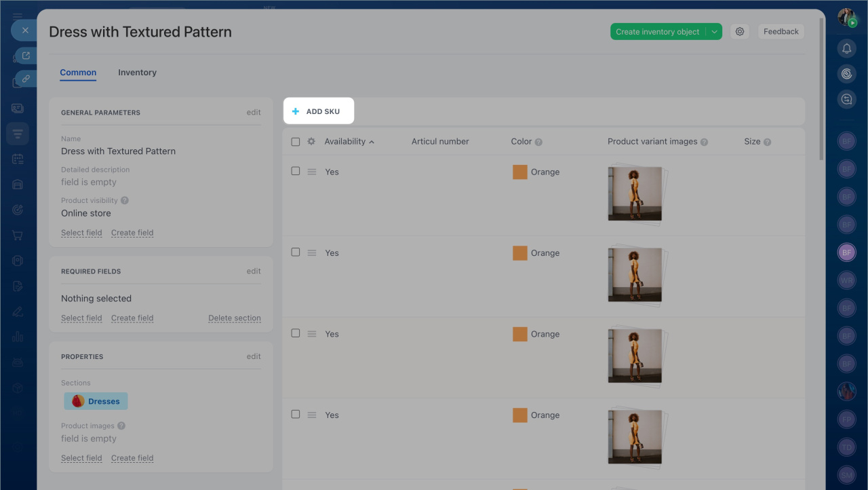Toggle the select-all checkbox in table header
This screenshot has width=868, height=490.
[x=295, y=142]
